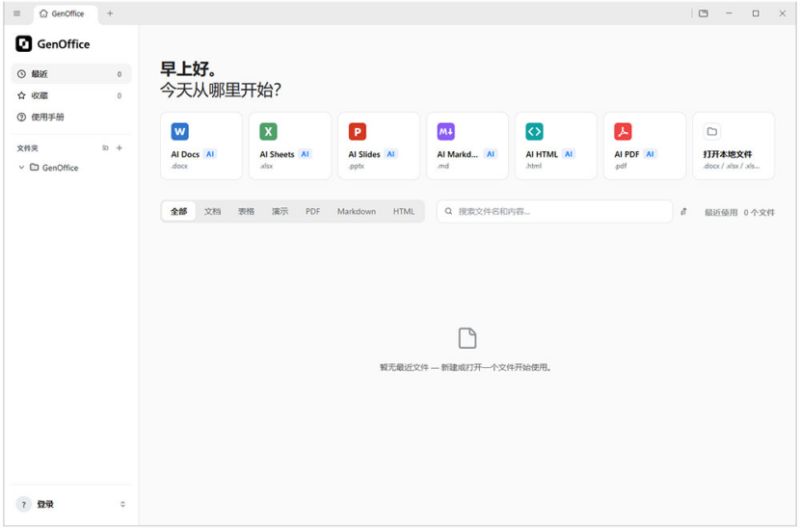Click the AI badge on AI Sheets card
Screen dimensions: 800x528
[x=305, y=154]
